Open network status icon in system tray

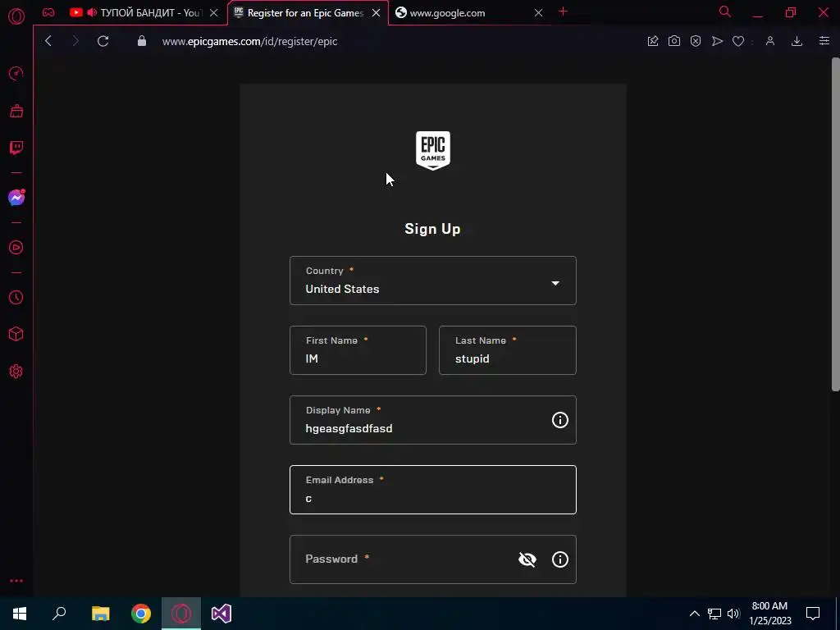click(x=714, y=614)
